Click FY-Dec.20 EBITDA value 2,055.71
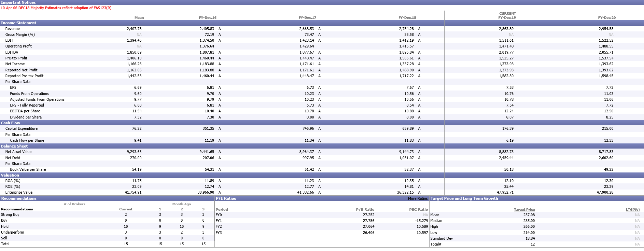The image size is (644, 251). (606, 52)
